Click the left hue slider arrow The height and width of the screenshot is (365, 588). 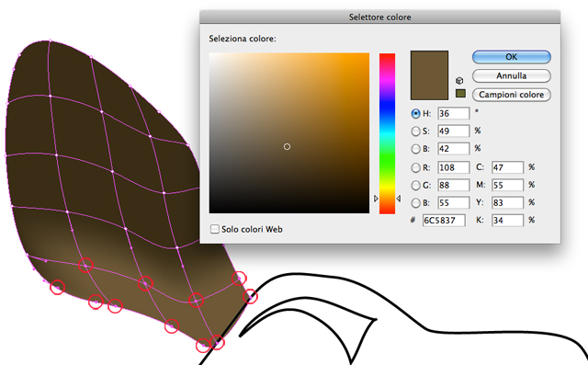pos(376,199)
